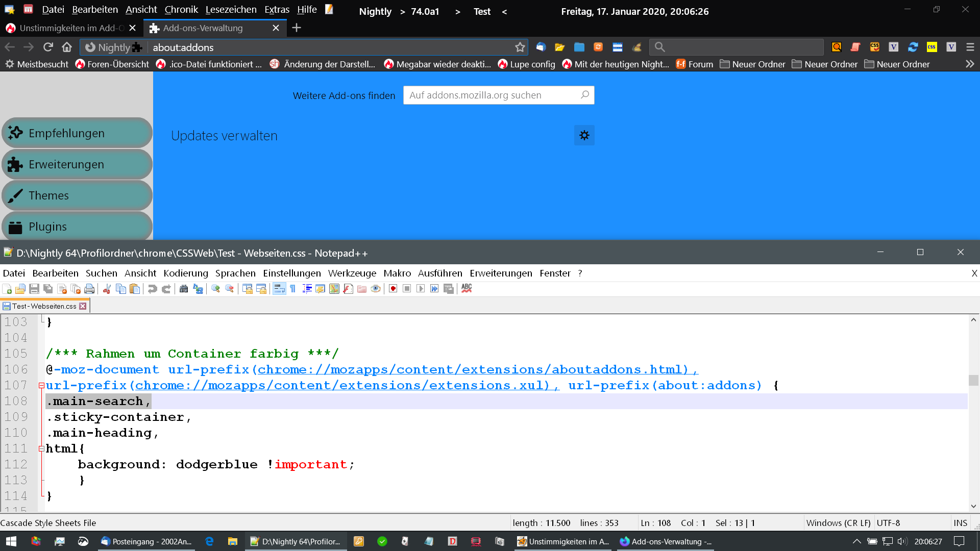
Task: Expand the bookmarks toolbar overflow chevron
Action: (x=970, y=64)
